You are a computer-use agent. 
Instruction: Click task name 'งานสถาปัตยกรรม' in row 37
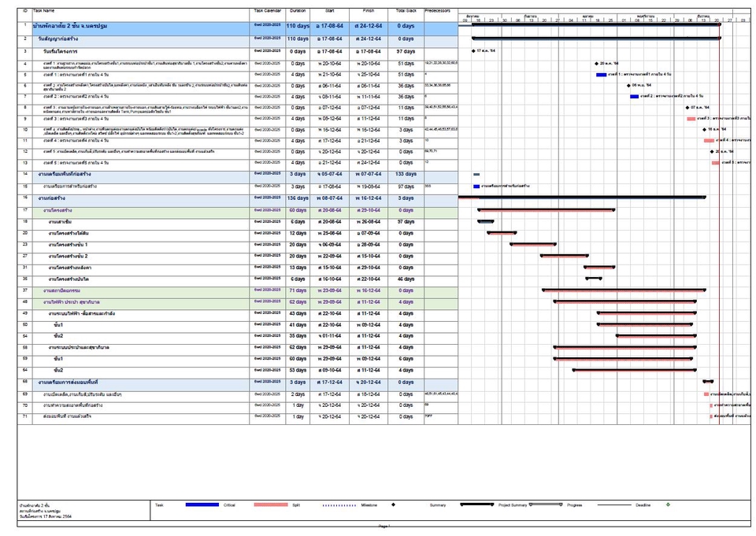point(61,290)
